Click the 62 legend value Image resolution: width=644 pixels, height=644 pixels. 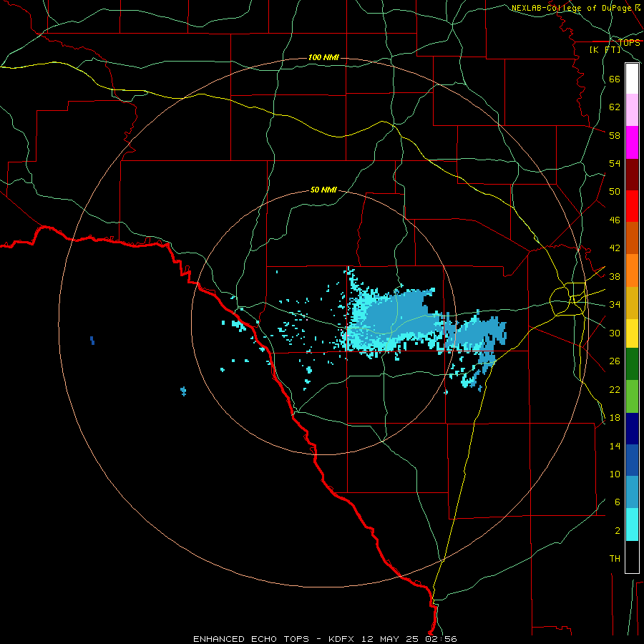(x=615, y=107)
